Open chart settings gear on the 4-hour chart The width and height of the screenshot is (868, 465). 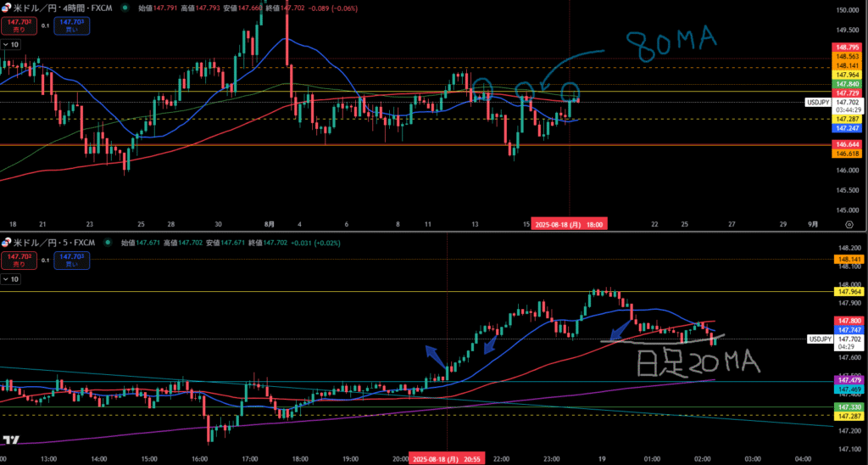pos(849,224)
